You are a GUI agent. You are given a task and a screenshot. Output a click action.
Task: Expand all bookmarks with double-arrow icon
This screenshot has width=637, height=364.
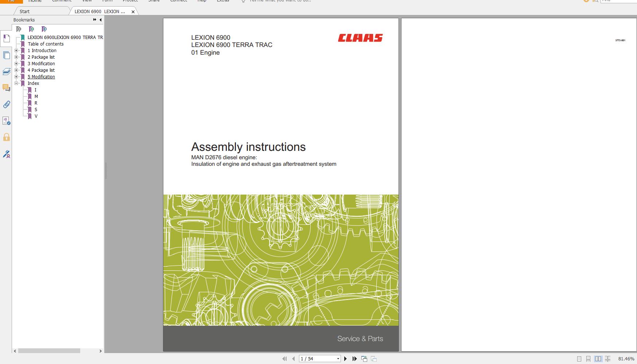(95, 20)
